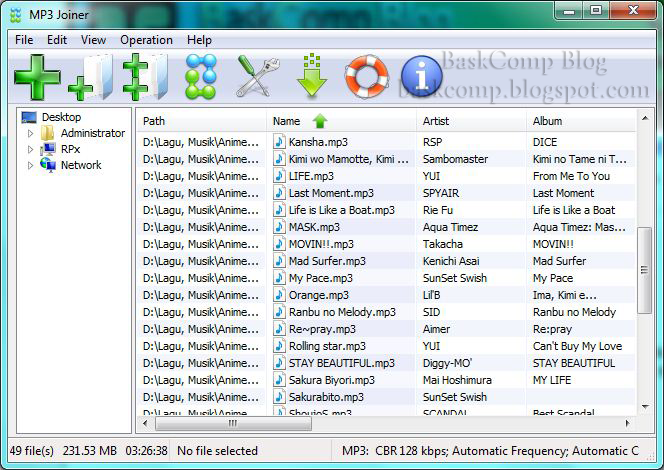Open the File menu
Image resolution: width=664 pixels, height=470 pixels.
pos(24,40)
